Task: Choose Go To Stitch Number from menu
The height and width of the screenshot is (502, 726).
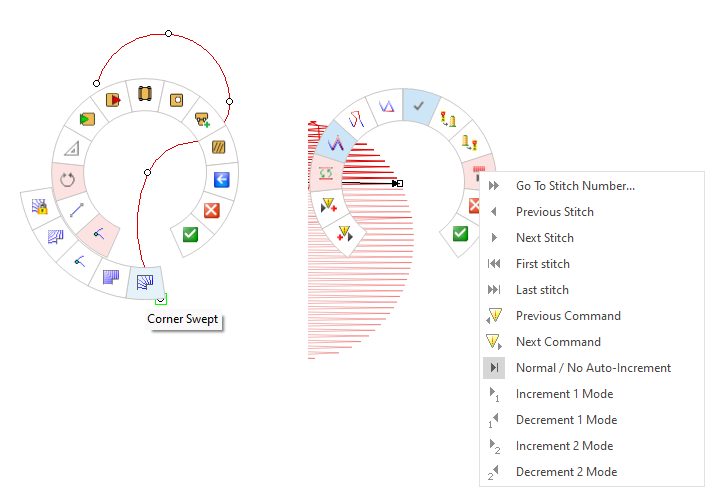Action: 575,186
